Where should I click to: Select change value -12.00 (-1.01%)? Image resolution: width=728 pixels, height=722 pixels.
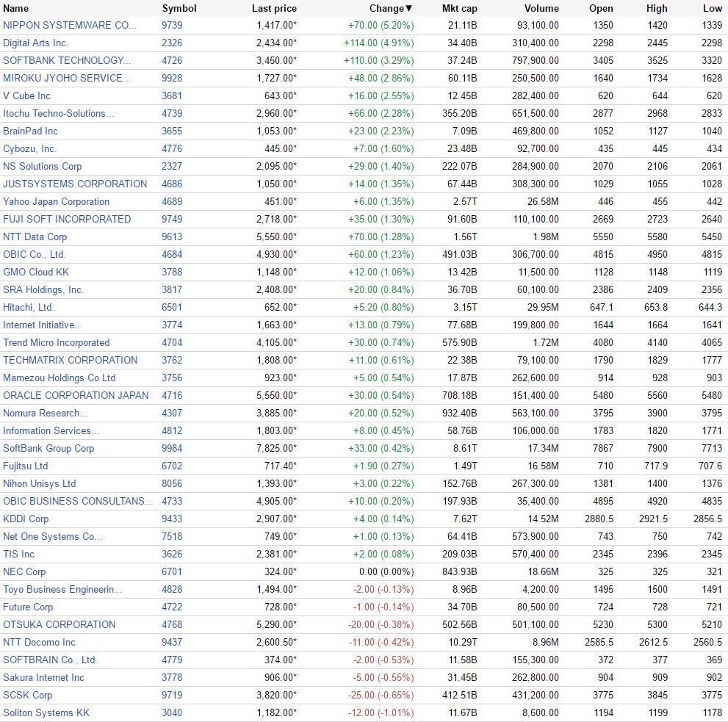(x=381, y=713)
